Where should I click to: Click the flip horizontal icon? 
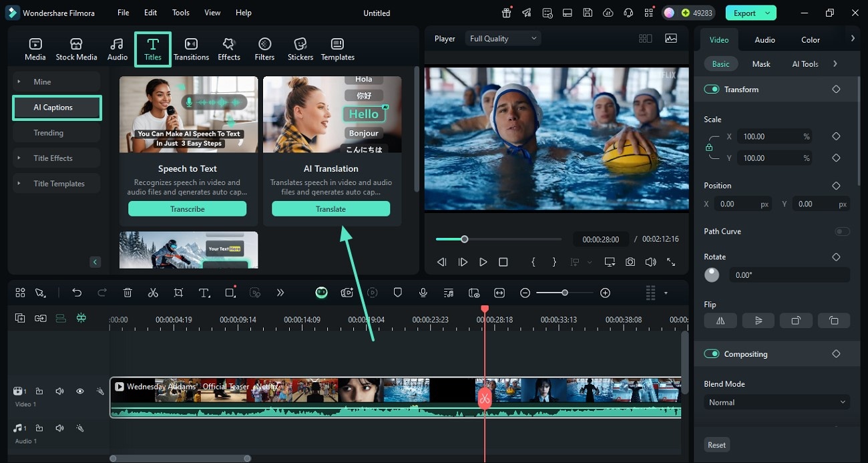(720, 321)
